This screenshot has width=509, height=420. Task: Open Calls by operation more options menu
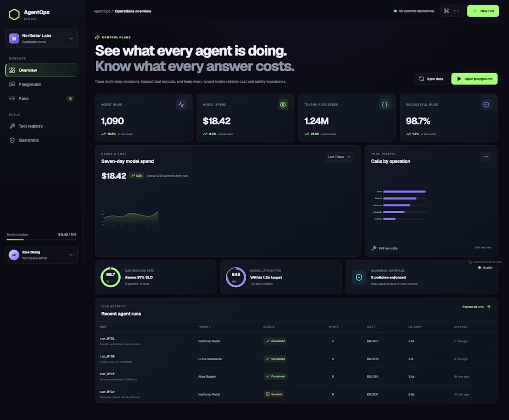point(486,157)
